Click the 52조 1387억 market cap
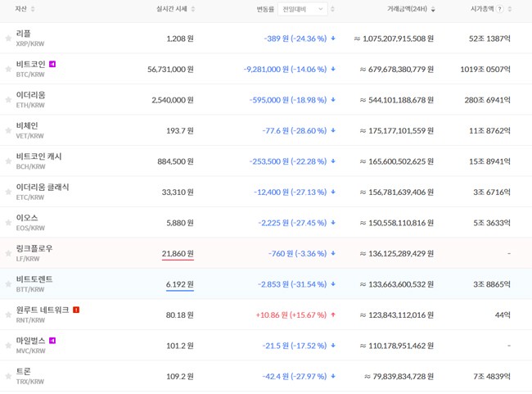The height and width of the screenshot is (394, 532). pos(489,38)
